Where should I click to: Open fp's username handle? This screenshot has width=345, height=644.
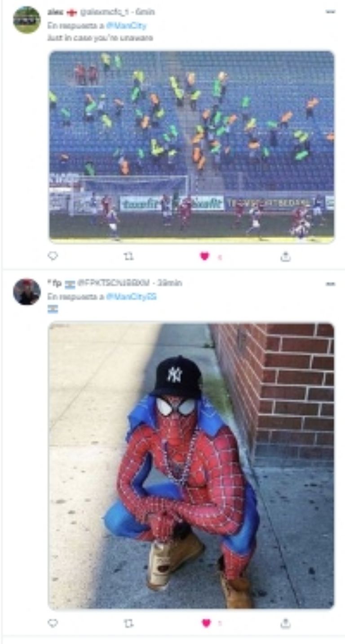[x=114, y=283]
